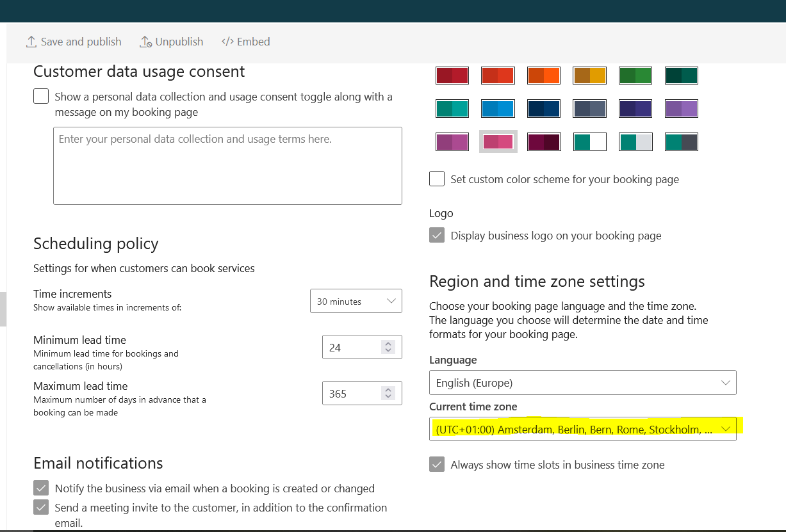The width and height of the screenshot is (786, 532).
Task: Select the light purple color swatch
Action: coord(682,109)
